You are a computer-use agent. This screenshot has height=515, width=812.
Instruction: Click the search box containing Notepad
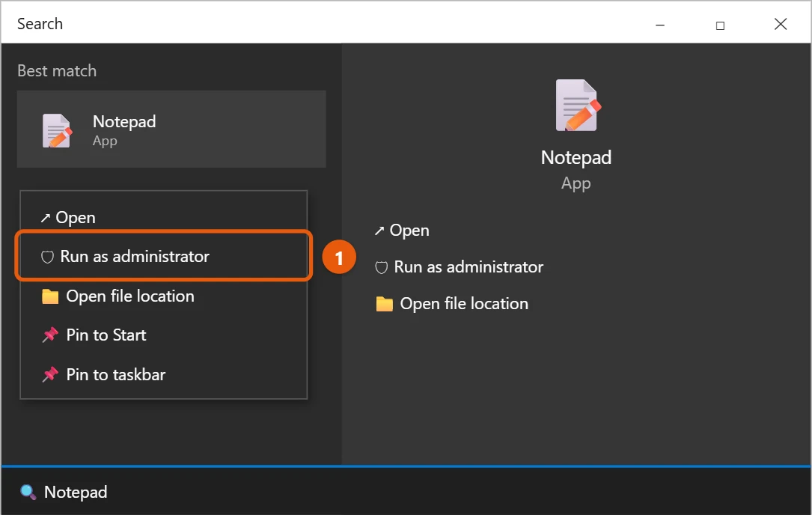(406, 492)
